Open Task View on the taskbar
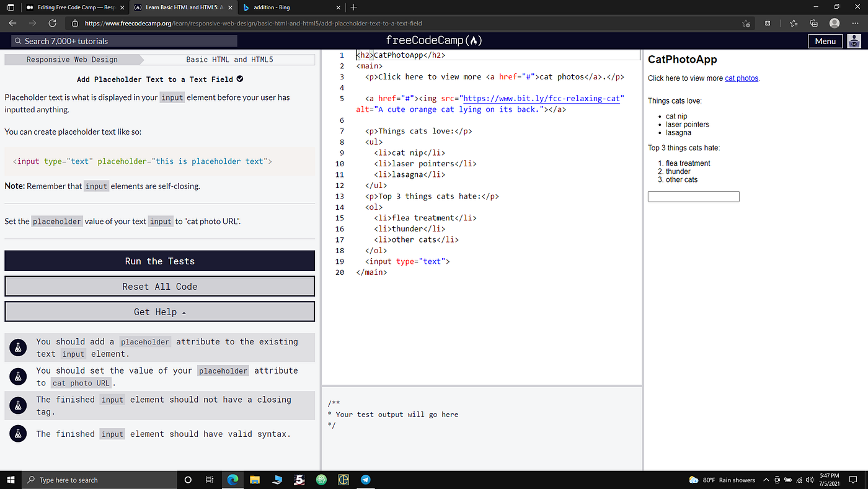 click(210, 480)
